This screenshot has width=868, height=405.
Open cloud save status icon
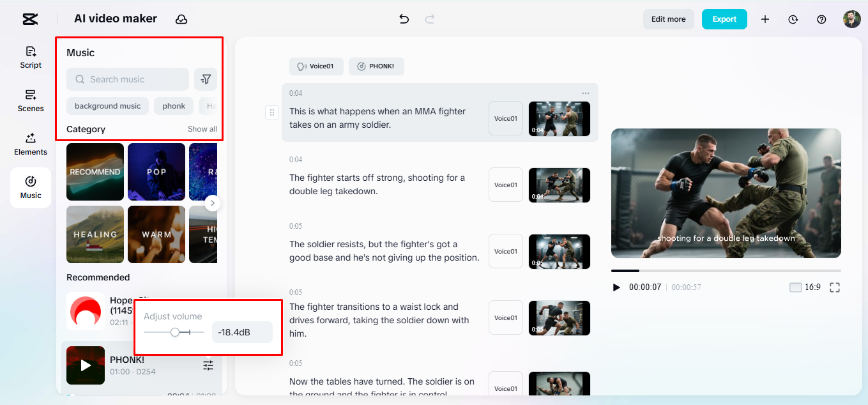point(181,19)
